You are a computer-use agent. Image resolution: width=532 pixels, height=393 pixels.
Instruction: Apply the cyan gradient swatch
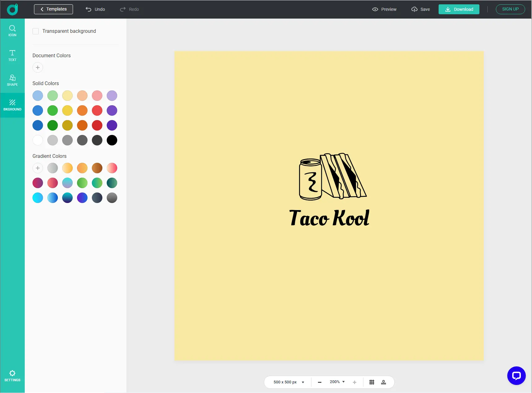pyautogui.click(x=38, y=198)
